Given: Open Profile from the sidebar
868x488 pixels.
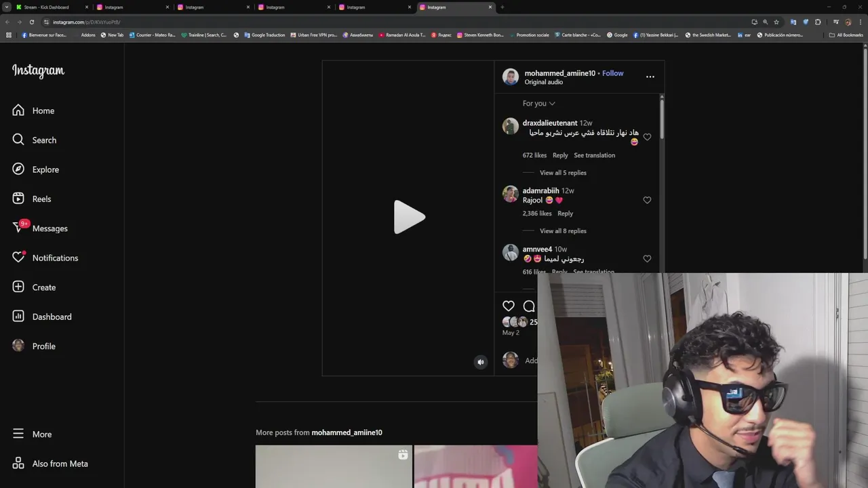Looking at the screenshot, I should pos(34,346).
